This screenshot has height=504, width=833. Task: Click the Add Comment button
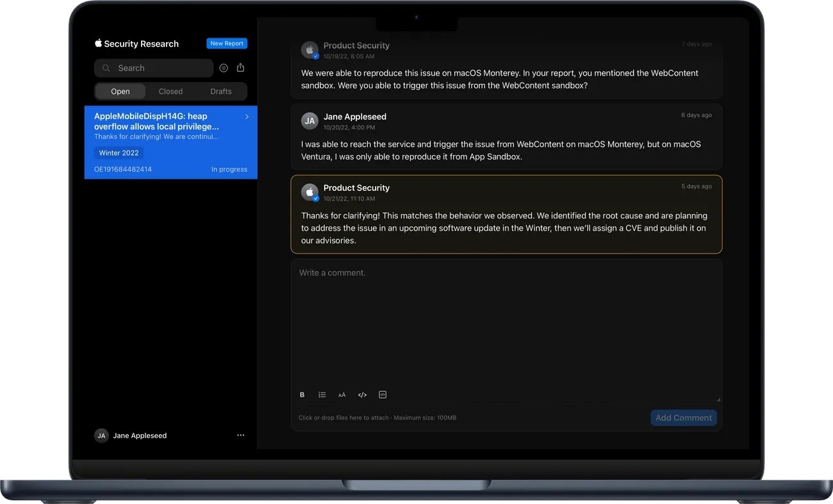pos(684,418)
